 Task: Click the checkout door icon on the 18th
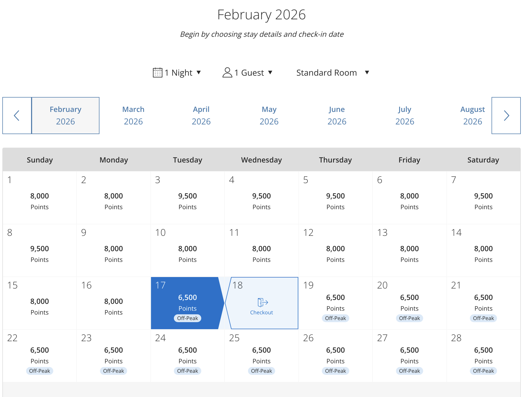[x=263, y=303]
